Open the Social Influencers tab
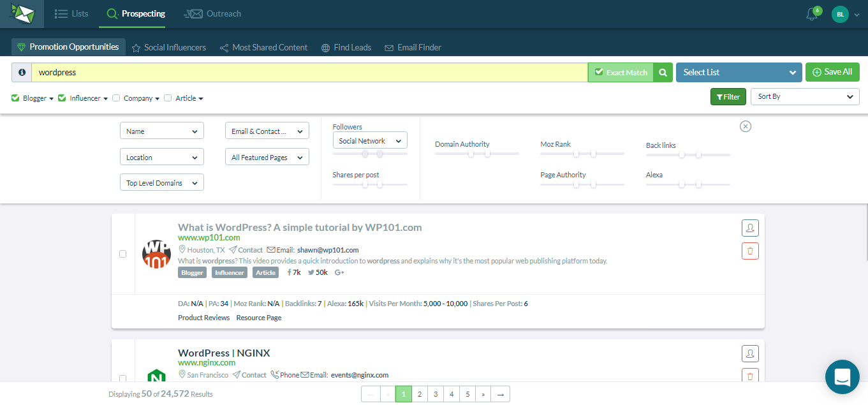 click(x=168, y=47)
